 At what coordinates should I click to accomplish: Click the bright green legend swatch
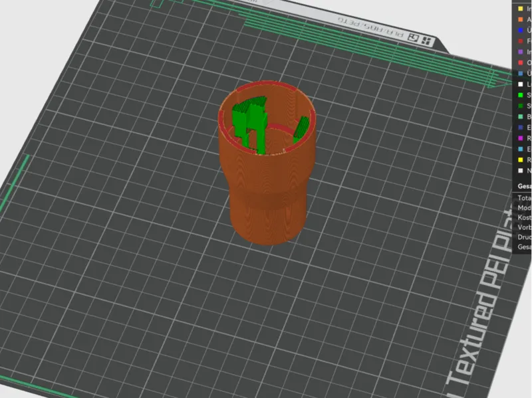(521, 95)
